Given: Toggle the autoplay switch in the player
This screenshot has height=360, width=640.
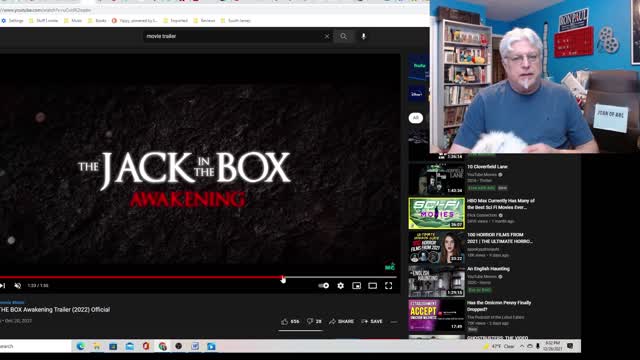Looking at the screenshot, I should click(x=324, y=286).
